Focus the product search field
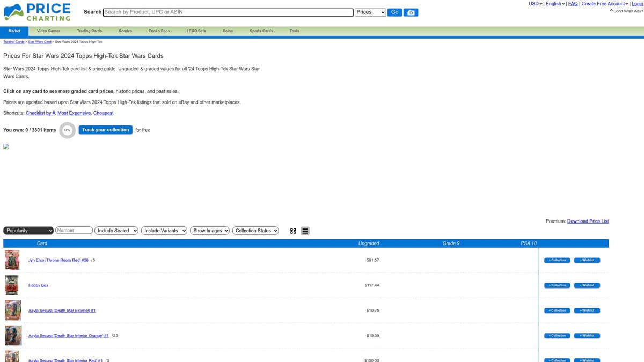This screenshot has height=362, width=644. click(x=228, y=12)
